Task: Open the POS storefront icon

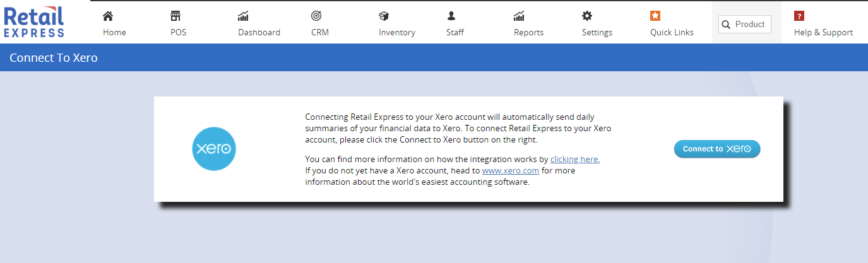Action: (175, 16)
